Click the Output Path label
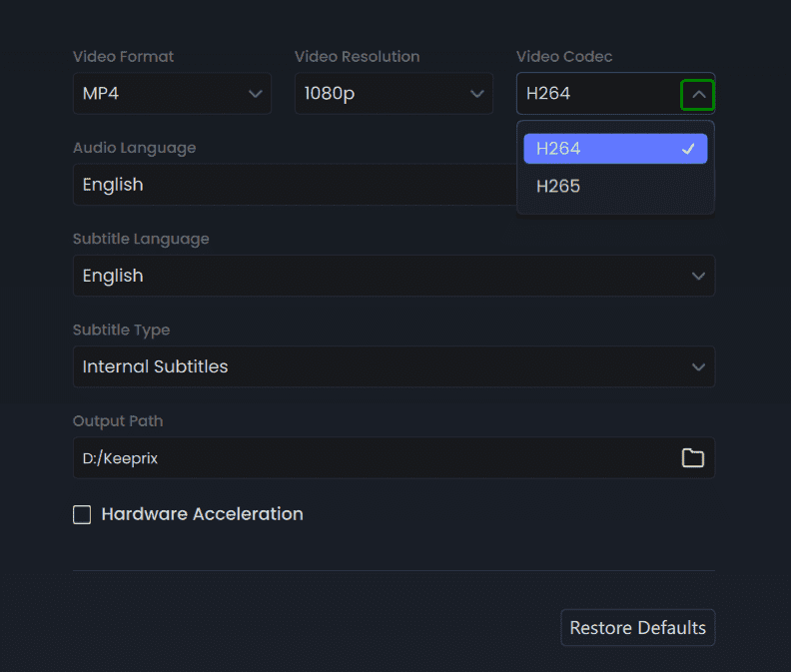The height and width of the screenshot is (672, 791). 118,421
